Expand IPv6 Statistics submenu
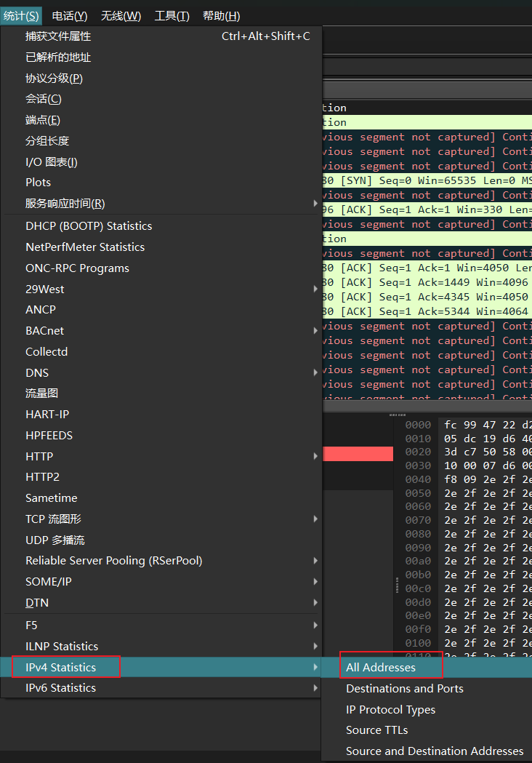Image resolution: width=532 pixels, height=763 pixels. click(x=161, y=688)
